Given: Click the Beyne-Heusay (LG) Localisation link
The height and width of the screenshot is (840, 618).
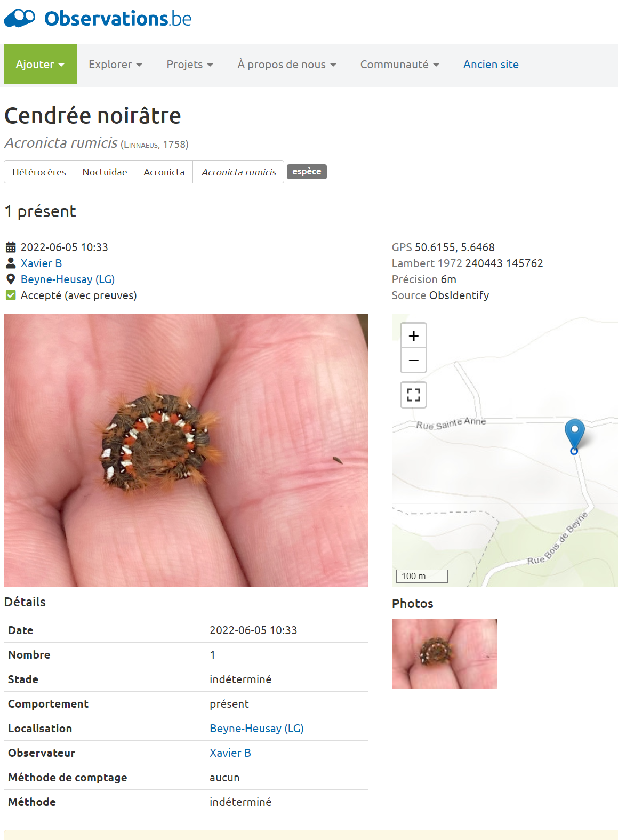Looking at the screenshot, I should (256, 728).
